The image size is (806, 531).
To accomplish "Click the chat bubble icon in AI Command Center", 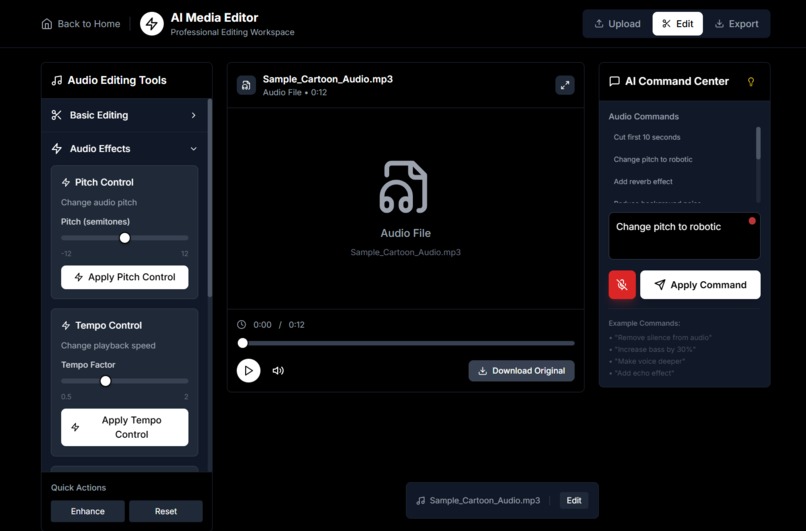I will [614, 81].
